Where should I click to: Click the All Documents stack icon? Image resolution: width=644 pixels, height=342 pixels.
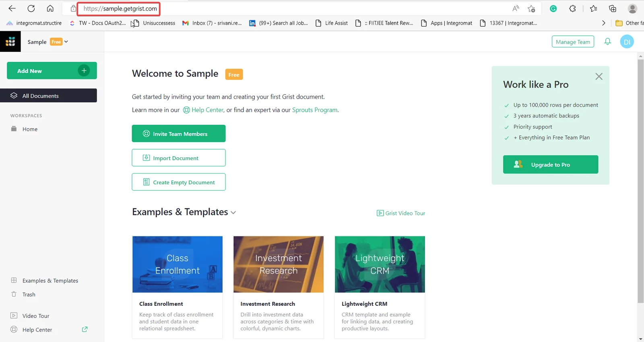coord(14,95)
